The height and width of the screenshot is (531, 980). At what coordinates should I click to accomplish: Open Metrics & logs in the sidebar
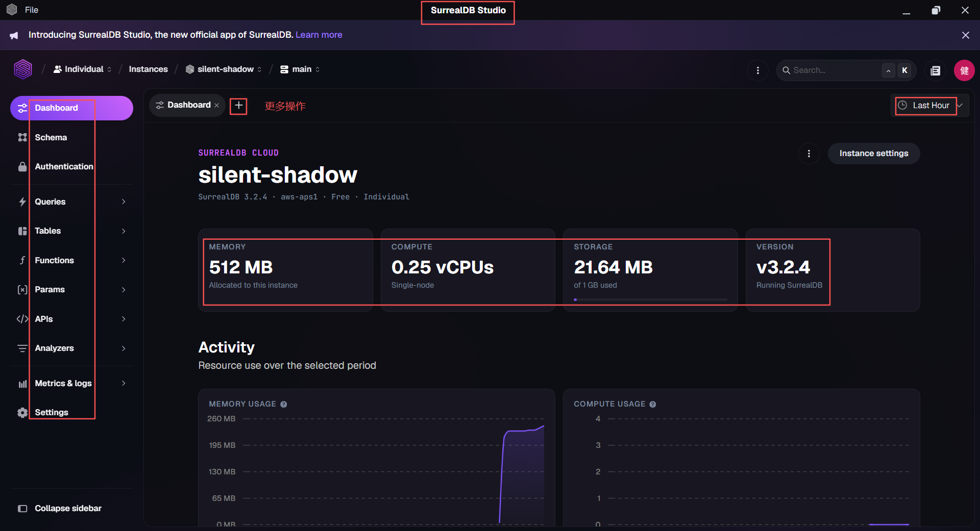point(71,383)
